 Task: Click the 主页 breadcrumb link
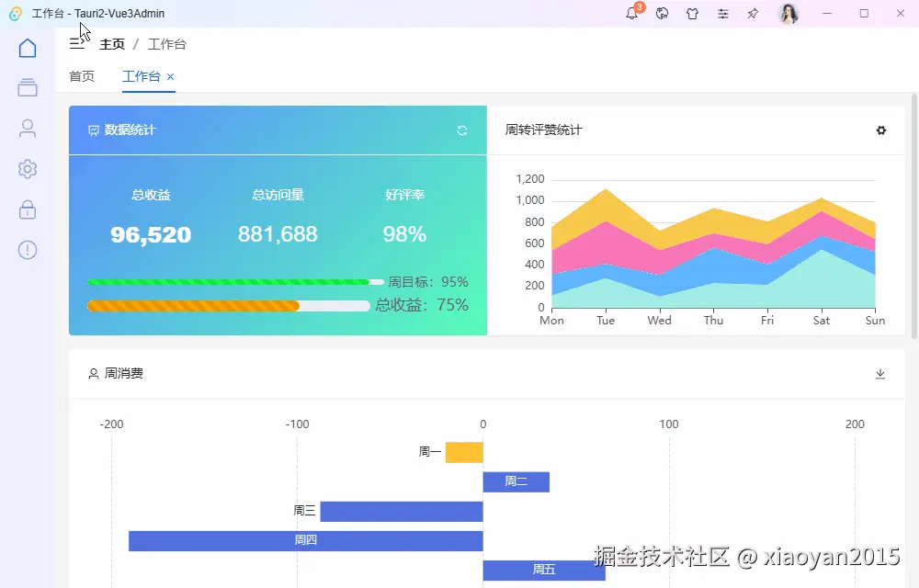pos(112,43)
